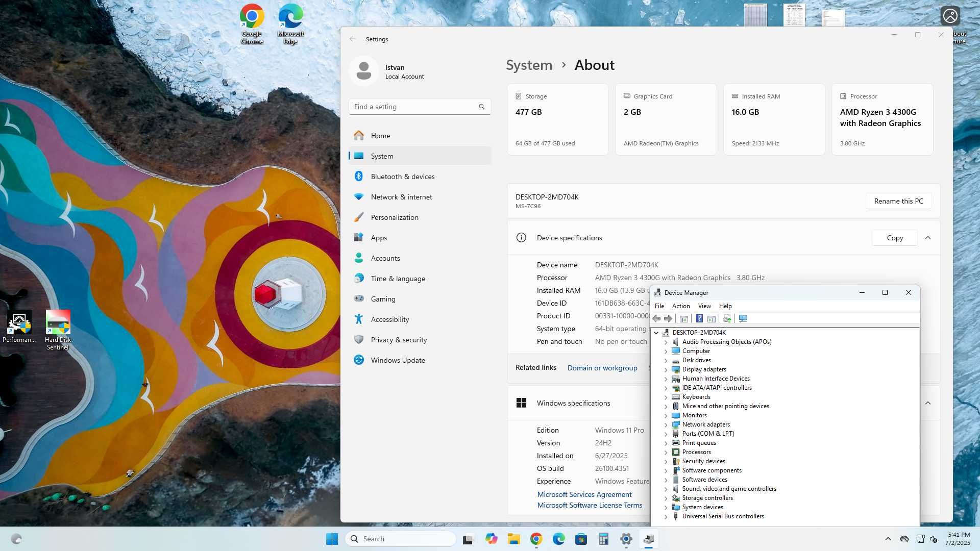This screenshot has height=551, width=980.
Task: Select Microsoft Edge desktop shortcut
Action: 291,24
